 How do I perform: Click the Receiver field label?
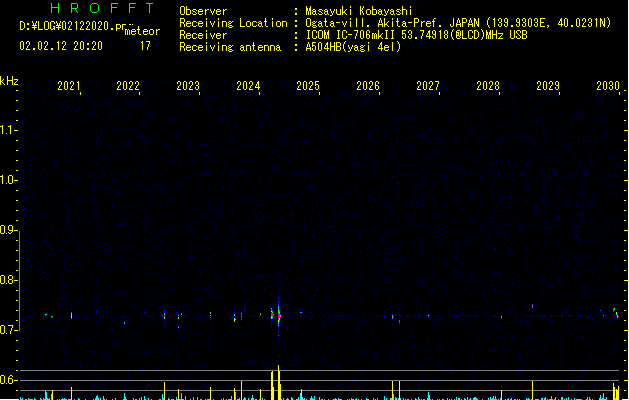203,35
